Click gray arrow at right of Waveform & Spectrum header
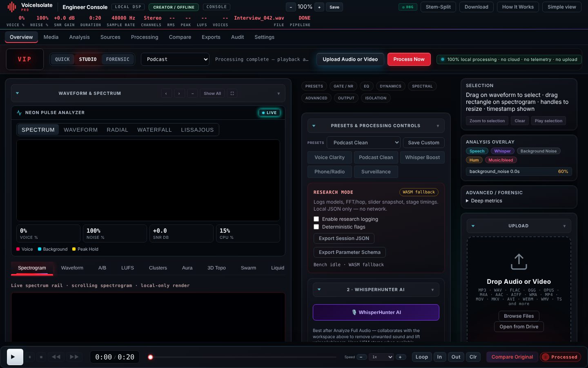 [x=278, y=94]
